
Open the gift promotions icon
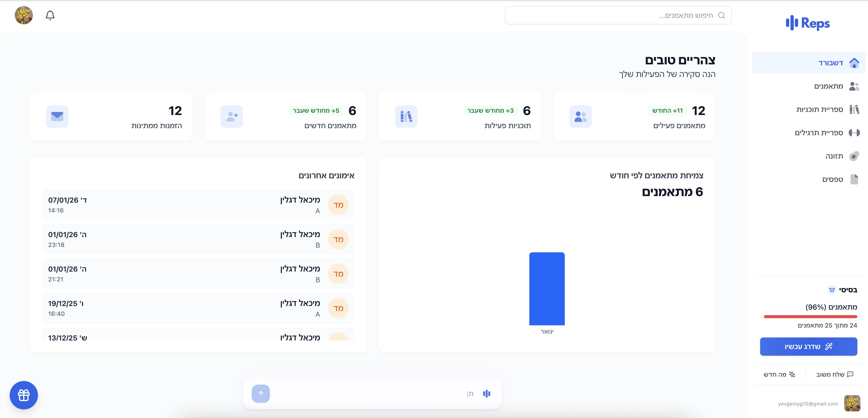[x=23, y=395]
